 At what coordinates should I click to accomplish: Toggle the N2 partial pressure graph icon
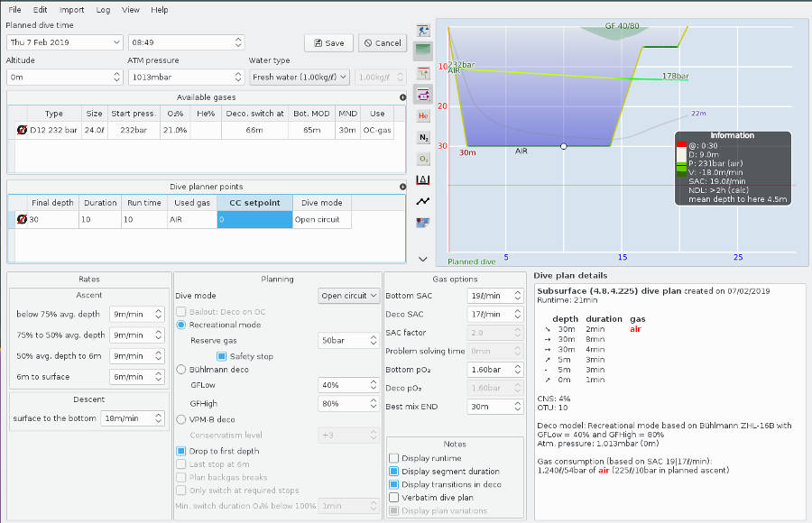click(423, 137)
